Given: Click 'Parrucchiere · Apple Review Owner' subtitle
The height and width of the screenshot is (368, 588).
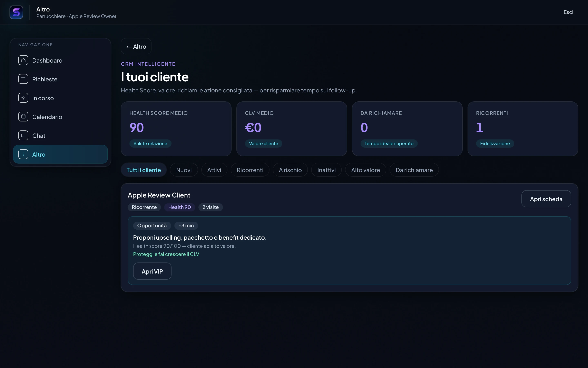Looking at the screenshot, I should [x=76, y=16].
